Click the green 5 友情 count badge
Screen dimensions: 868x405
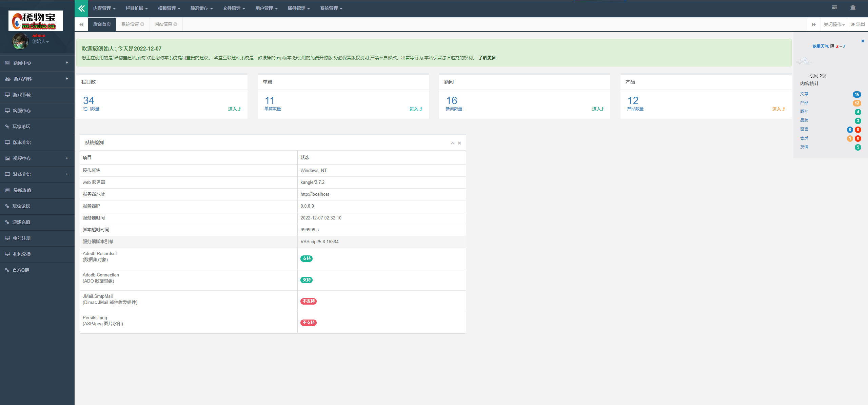(x=858, y=147)
